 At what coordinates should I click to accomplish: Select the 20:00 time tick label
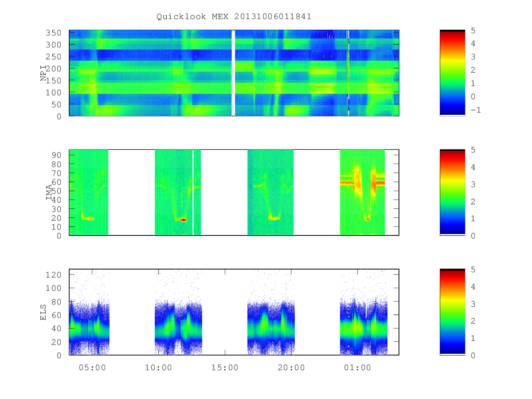pos(292,368)
